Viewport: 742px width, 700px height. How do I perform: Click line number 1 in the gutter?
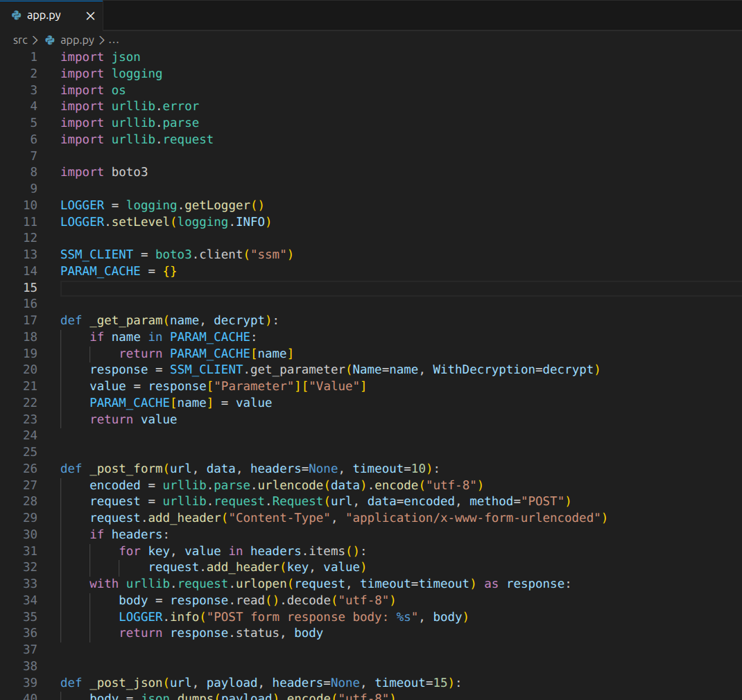pyautogui.click(x=33, y=58)
